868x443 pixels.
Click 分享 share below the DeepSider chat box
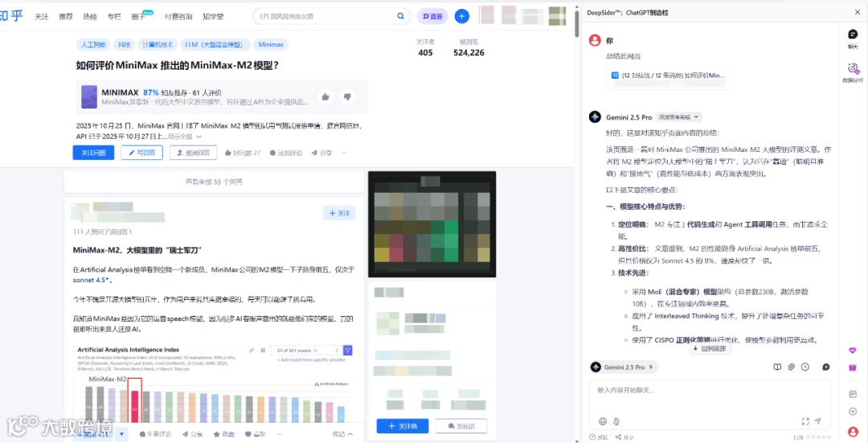[x=625, y=437]
